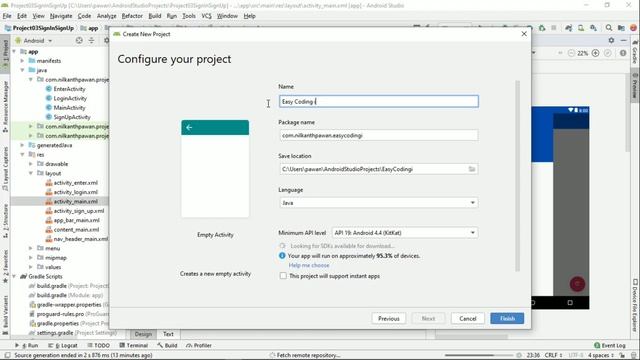640x360 pixels.
Task: Zoom in the layout preview
Action: [596, 53]
